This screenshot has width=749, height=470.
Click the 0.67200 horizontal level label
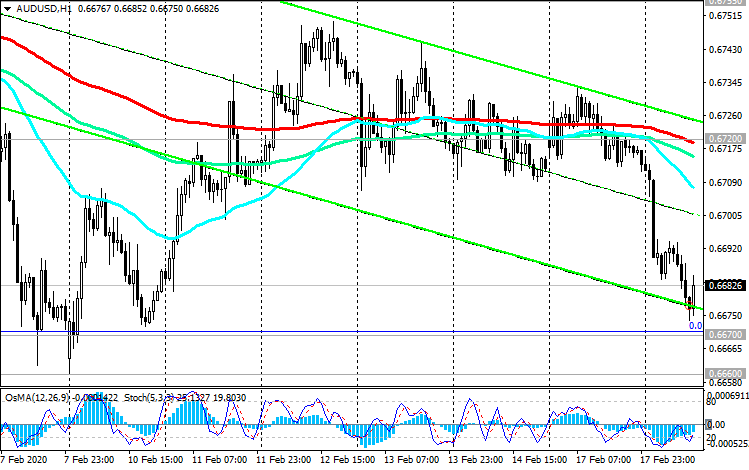[726, 138]
